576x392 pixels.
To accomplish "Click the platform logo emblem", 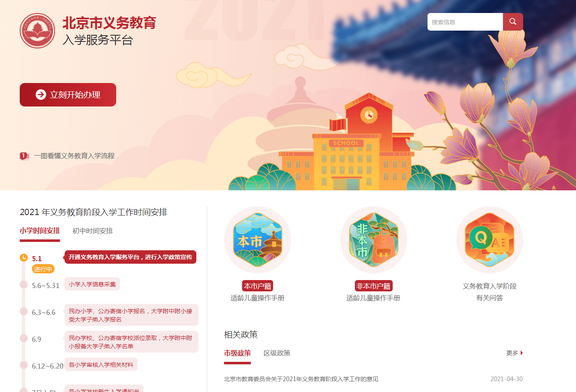I will tap(37, 31).
